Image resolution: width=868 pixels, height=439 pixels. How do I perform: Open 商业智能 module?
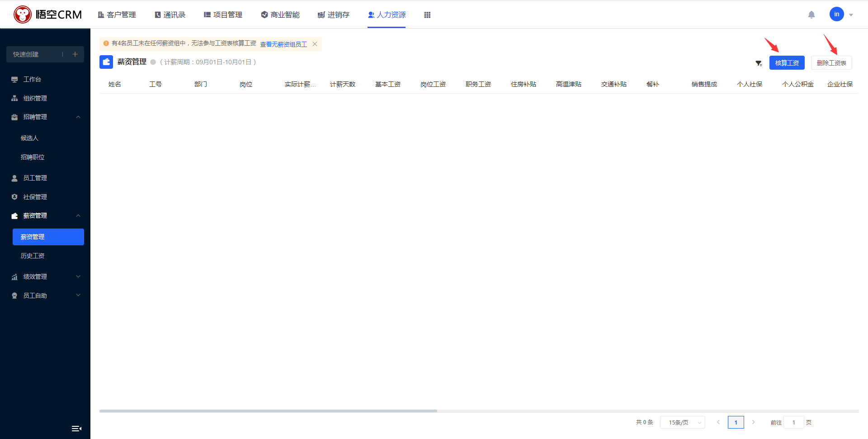click(280, 15)
